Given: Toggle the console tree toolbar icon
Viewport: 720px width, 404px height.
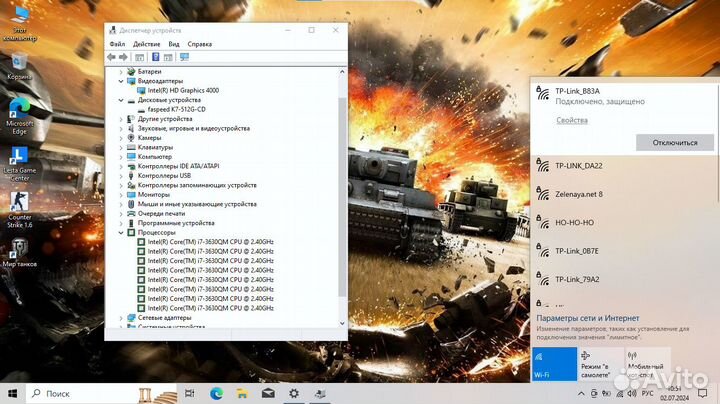Looking at the screenshot, I should pos(140,57).
